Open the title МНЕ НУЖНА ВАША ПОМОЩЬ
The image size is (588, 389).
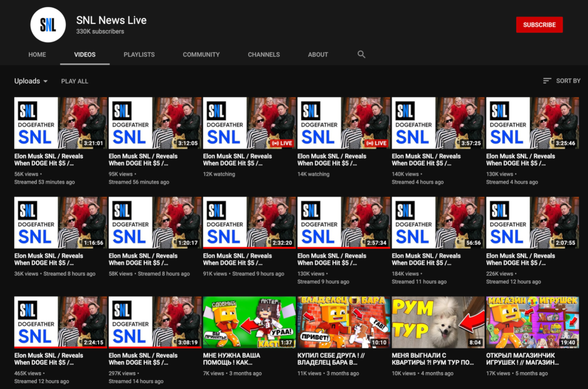pos(232,359)
